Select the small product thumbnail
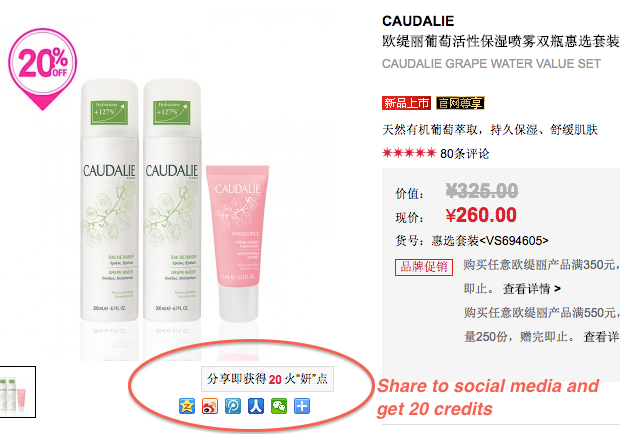Image resolution: width=620 pixels, height=436 pixels. click(18, 392)
